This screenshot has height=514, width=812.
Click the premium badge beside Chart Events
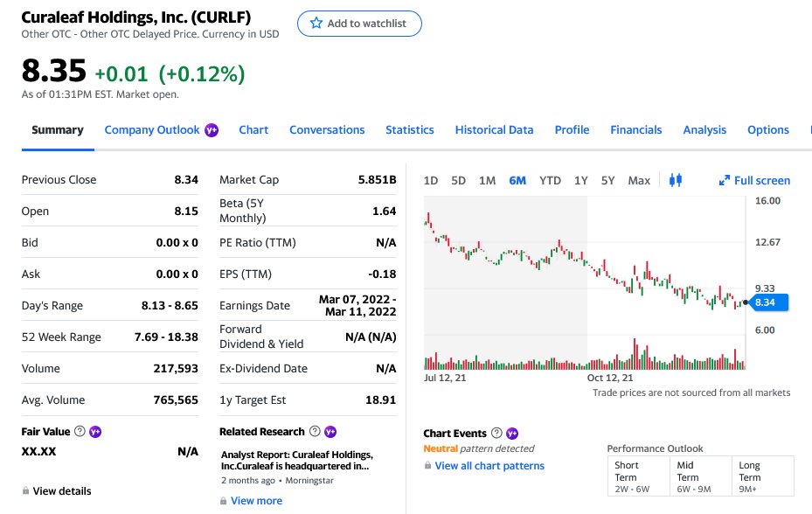[x=512, y=434]
